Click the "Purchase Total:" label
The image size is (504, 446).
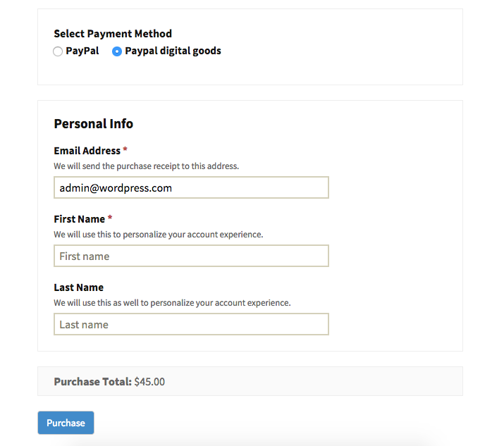click(92, 382)
